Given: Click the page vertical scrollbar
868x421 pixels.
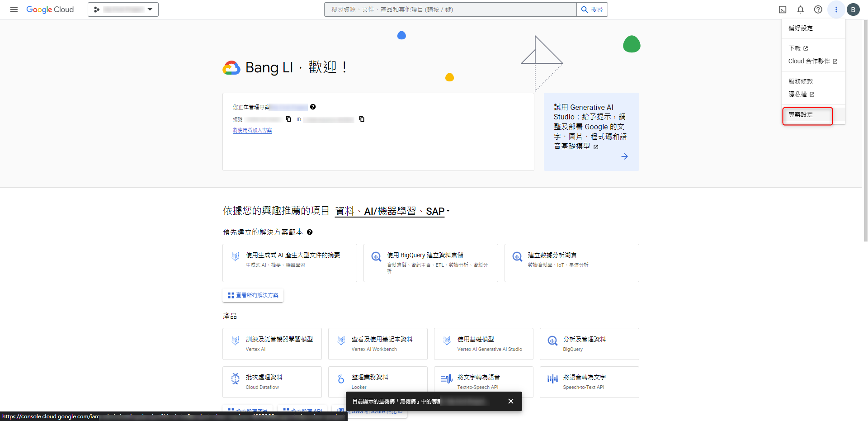Looking at the screenshot, I should [x=865, y=131].
